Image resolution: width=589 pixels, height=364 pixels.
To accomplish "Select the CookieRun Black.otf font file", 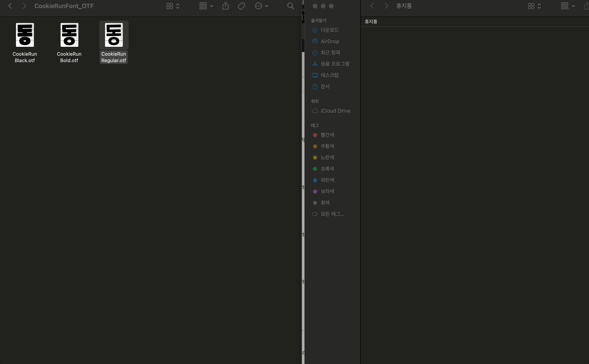I will [25, 42].
